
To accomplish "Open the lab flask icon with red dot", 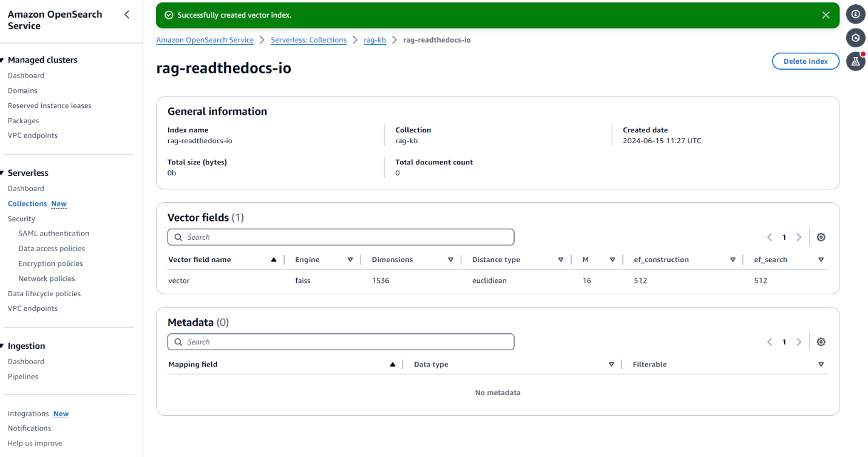I will [855, 61].
